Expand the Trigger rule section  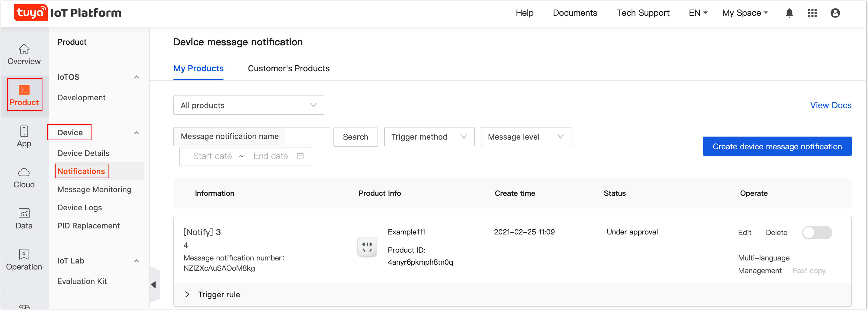(x=187, y=295)
